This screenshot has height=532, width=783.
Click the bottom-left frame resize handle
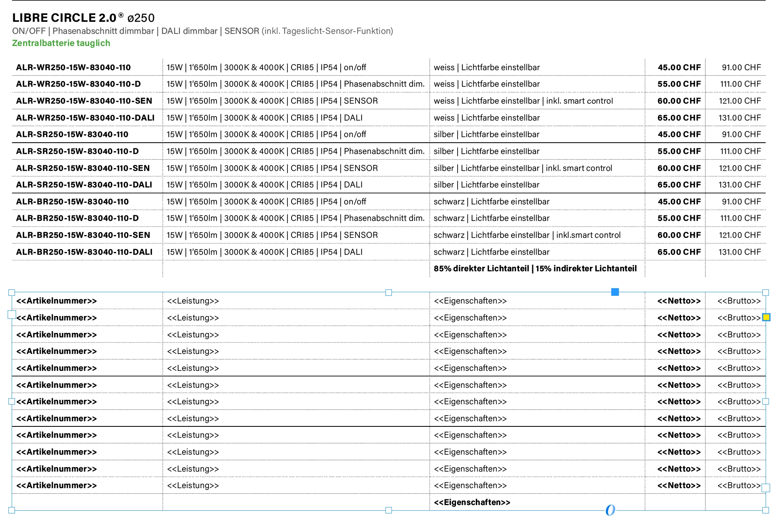pos(12,510)
